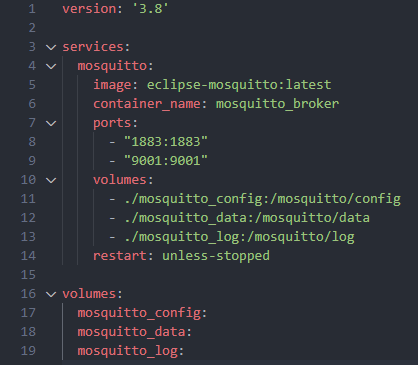The image size is (418, 365).
Task: Select the unless-stopped value
Action: [216, 256]
